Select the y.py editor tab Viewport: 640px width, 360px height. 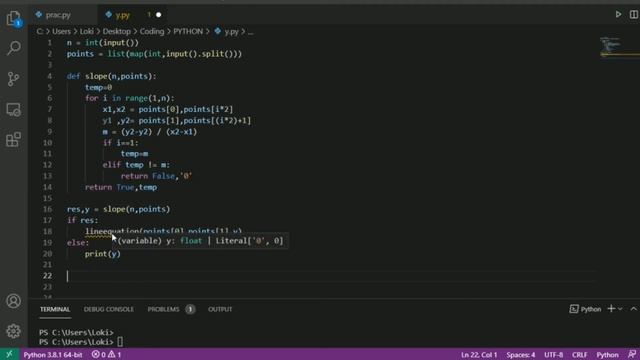122,15
